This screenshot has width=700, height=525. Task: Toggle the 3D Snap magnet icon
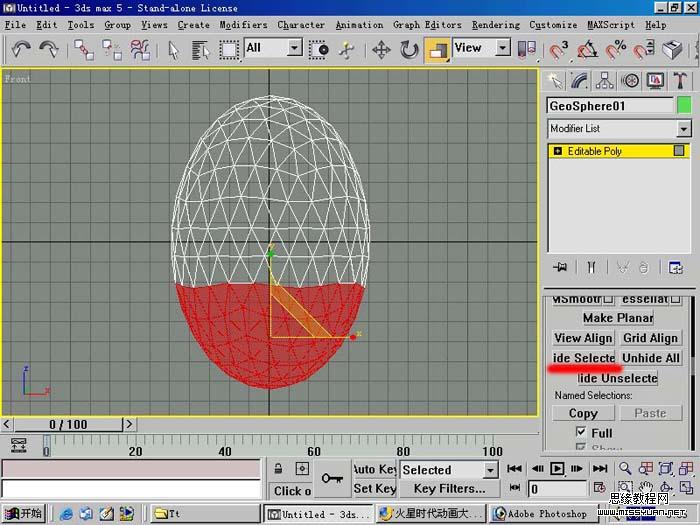click(x=558, y=50)
